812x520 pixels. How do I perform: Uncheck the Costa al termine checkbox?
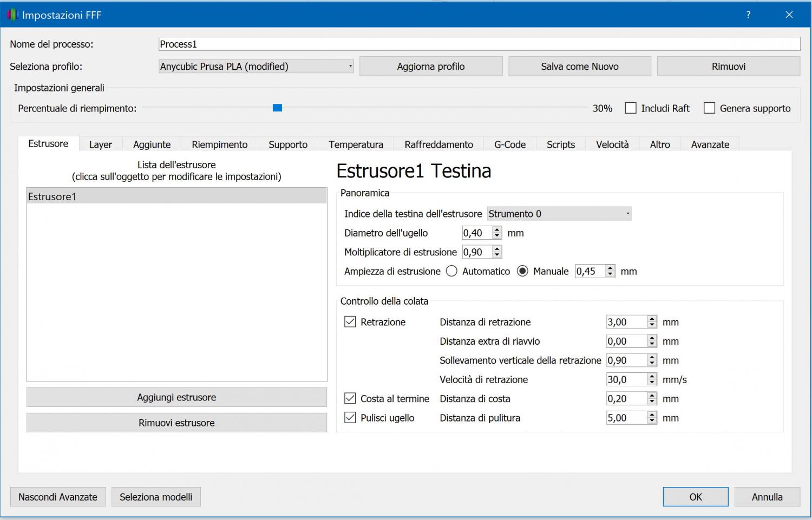pyautogui.click(x=350, y=399)
